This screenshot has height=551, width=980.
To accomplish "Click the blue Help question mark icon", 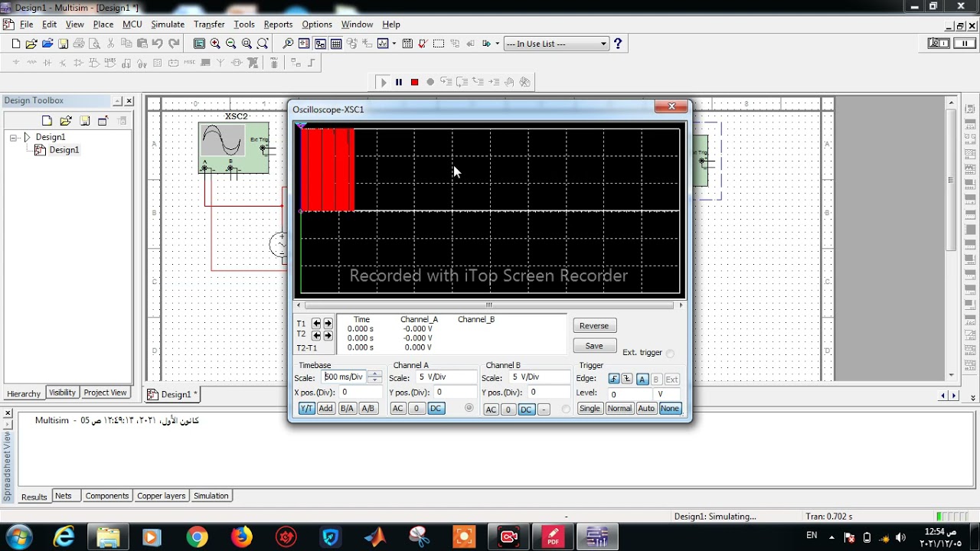I will (x=618, y=44).
